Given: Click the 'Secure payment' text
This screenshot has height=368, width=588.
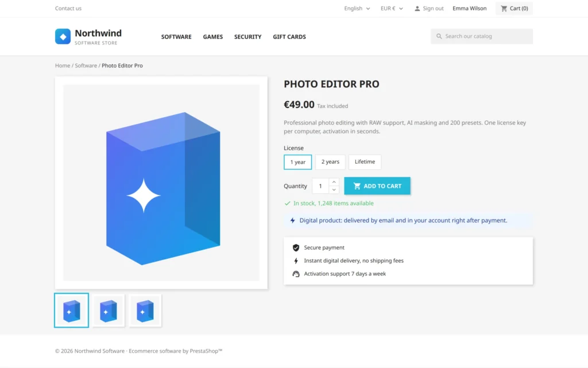Looking at the screenshot, I should (x=324, y=247).
